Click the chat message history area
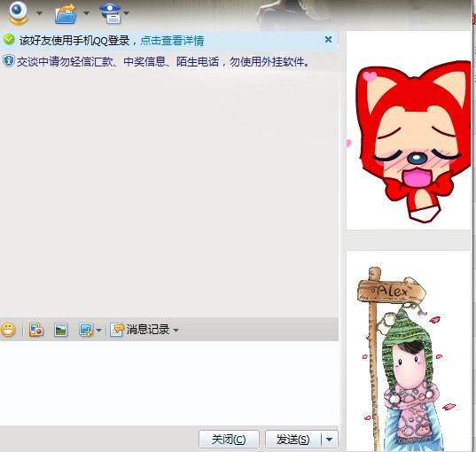The width and height of the screenshot is (476, 452). click(x=169, y=193)
